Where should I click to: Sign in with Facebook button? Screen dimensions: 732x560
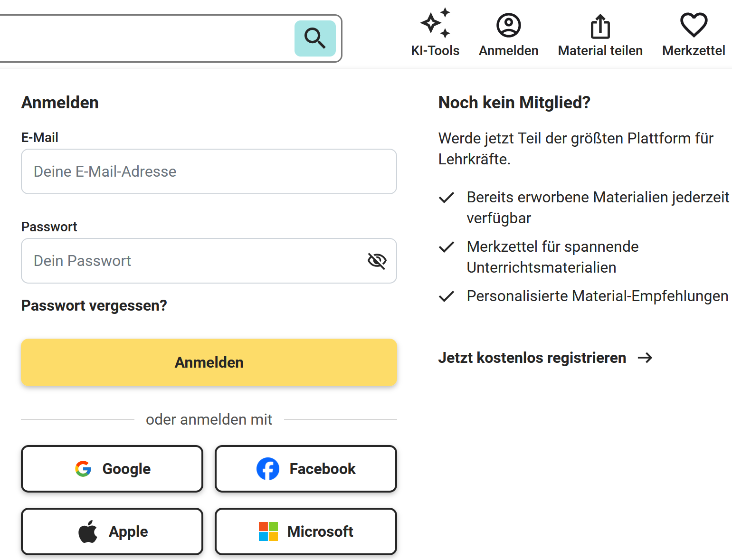click(306, 469)
